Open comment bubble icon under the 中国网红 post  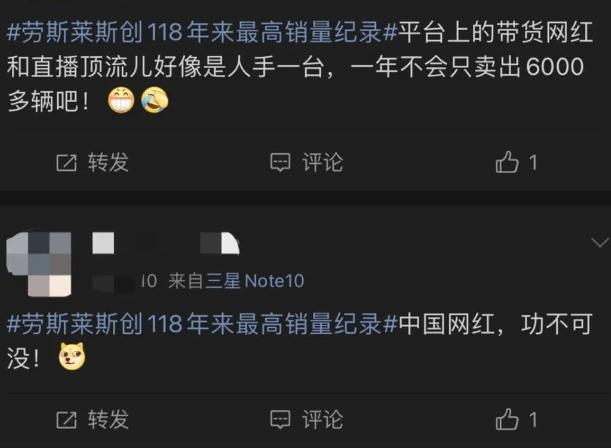coord(280,420)
